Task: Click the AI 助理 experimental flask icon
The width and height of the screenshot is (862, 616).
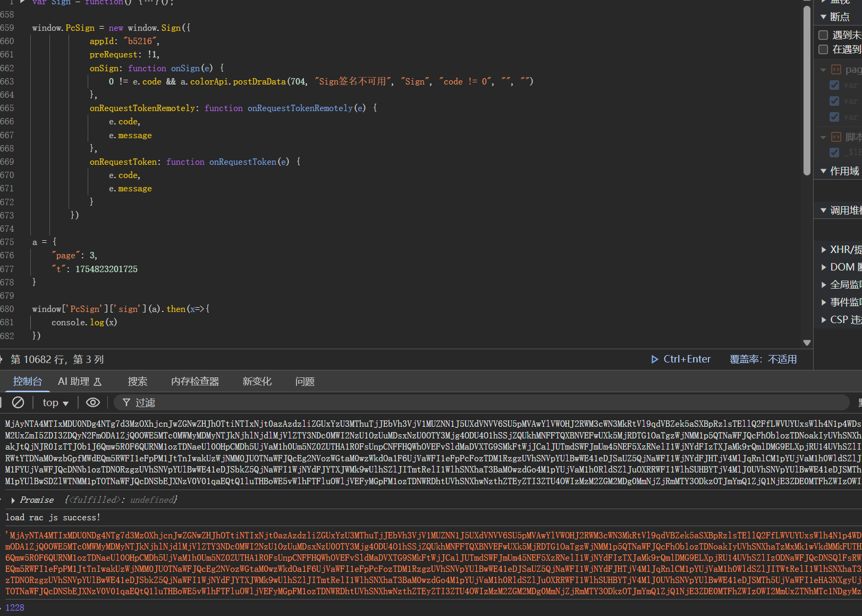Action: (x=98, y=382)
